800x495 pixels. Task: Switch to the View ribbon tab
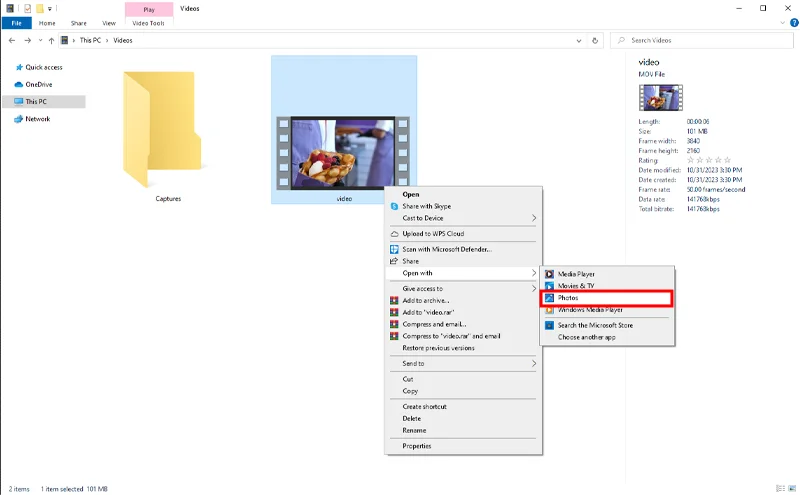(109, 23)
